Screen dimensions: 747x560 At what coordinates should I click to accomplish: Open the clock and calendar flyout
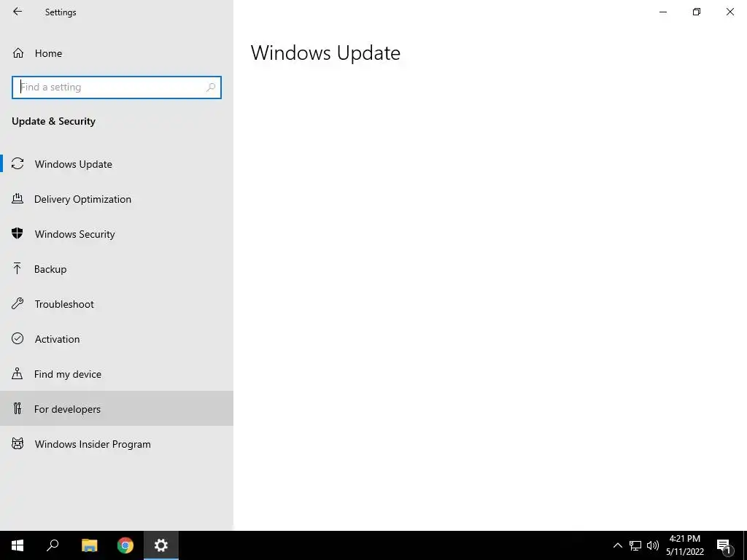[684, 545]
